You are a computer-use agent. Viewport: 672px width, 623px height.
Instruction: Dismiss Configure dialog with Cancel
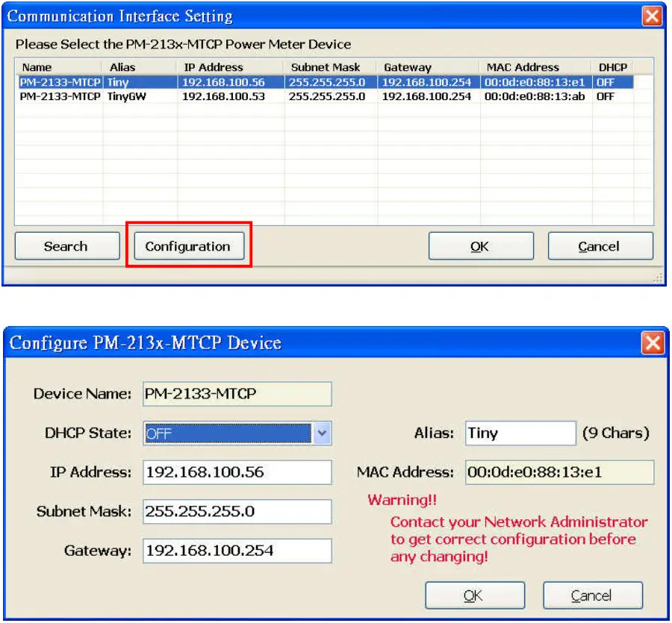pos(592,595)
